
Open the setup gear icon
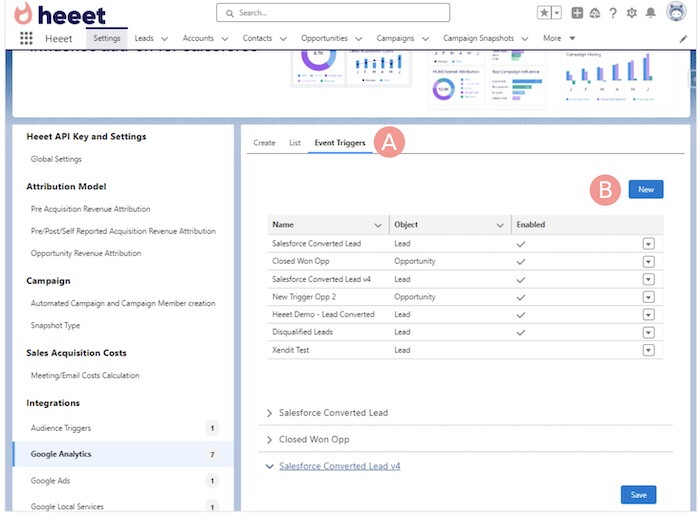631,13
